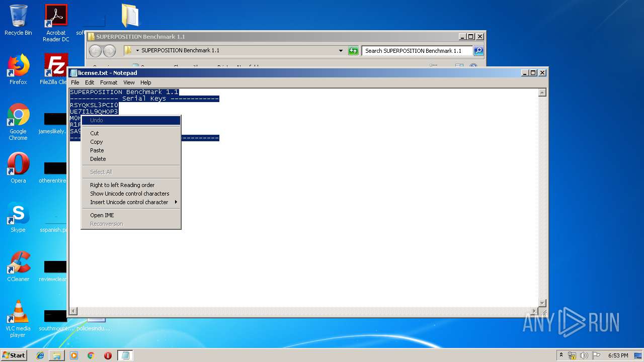Click the media player taskbar icon
Image resolution: width=644 pixels, height=362 pixels.
(x=74, y=355)
